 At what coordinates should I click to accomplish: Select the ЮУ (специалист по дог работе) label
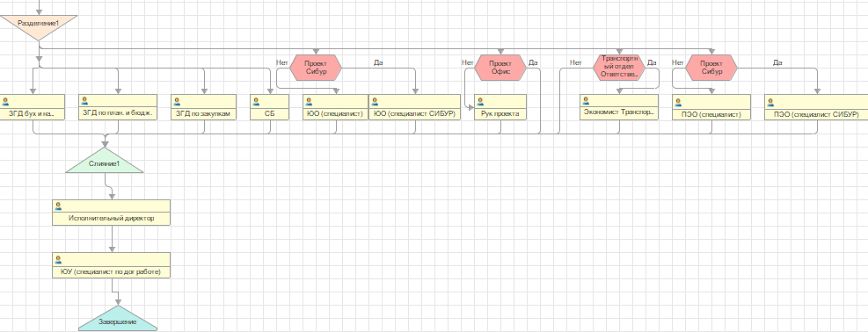(112, 271)
